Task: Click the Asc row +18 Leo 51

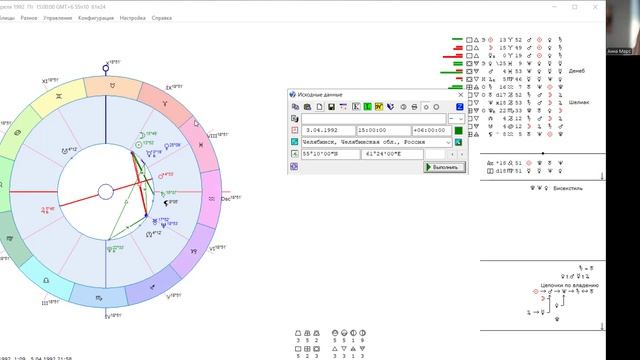Action: (x=524, y=163)
